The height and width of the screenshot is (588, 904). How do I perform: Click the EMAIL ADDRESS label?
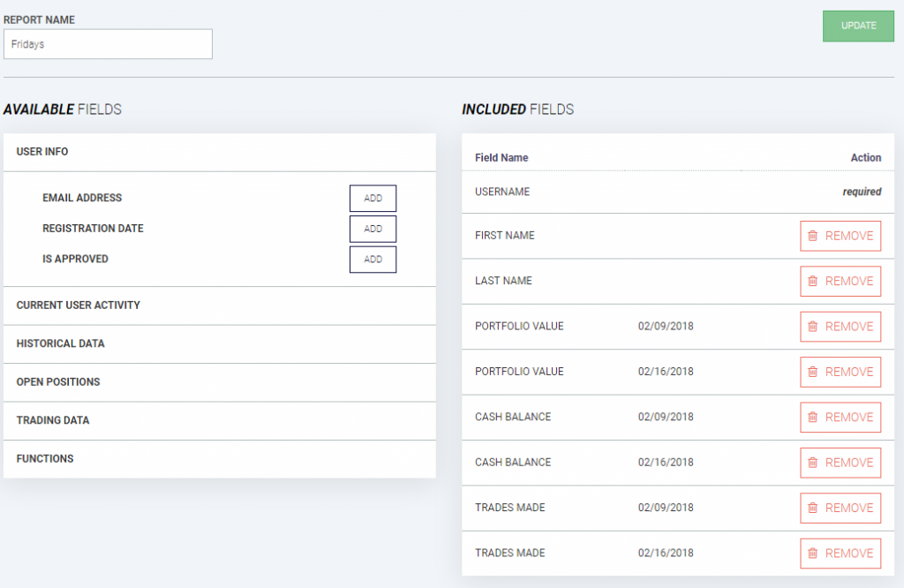(x=82, y=198)
